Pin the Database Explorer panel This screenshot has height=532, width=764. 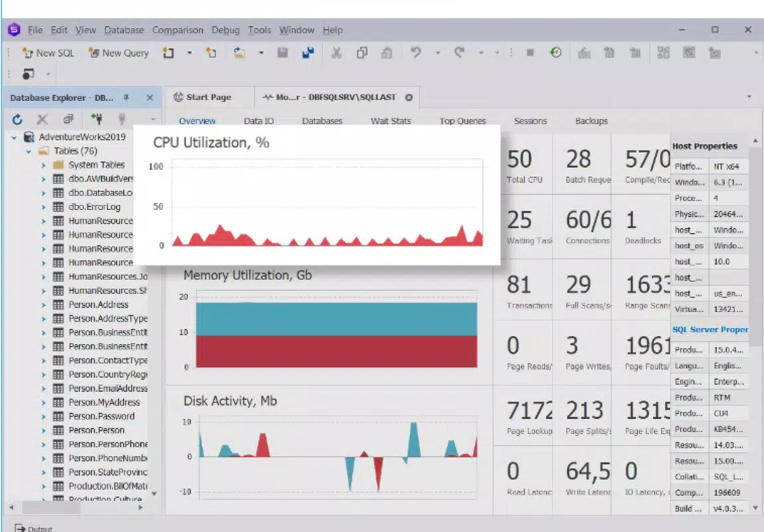click(126, 98)
